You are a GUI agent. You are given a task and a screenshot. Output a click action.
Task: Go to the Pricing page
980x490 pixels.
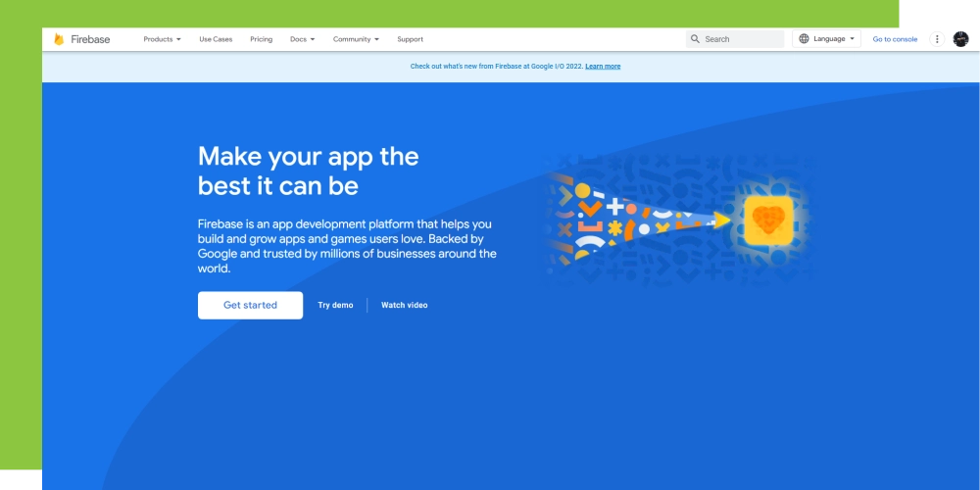(262, 39)
